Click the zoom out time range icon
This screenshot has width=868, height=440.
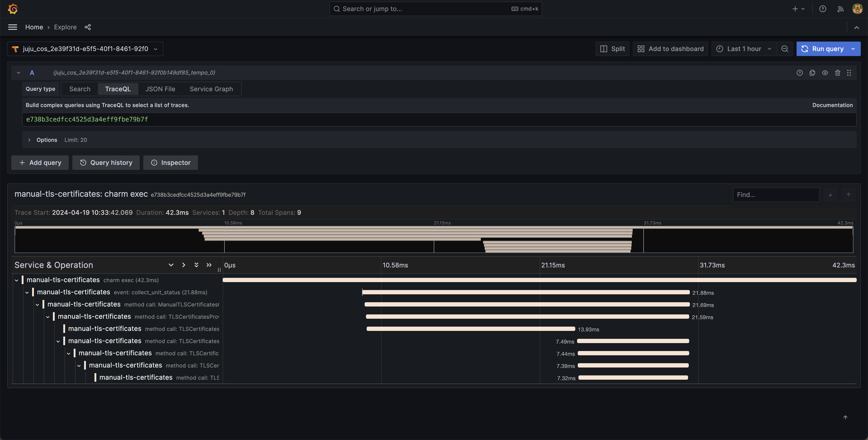(784, 49)
